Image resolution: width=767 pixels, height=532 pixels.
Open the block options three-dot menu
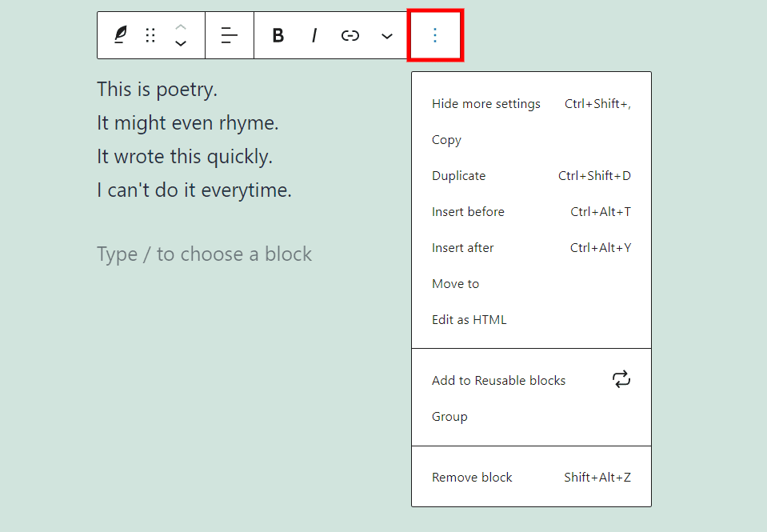point(434,34)
